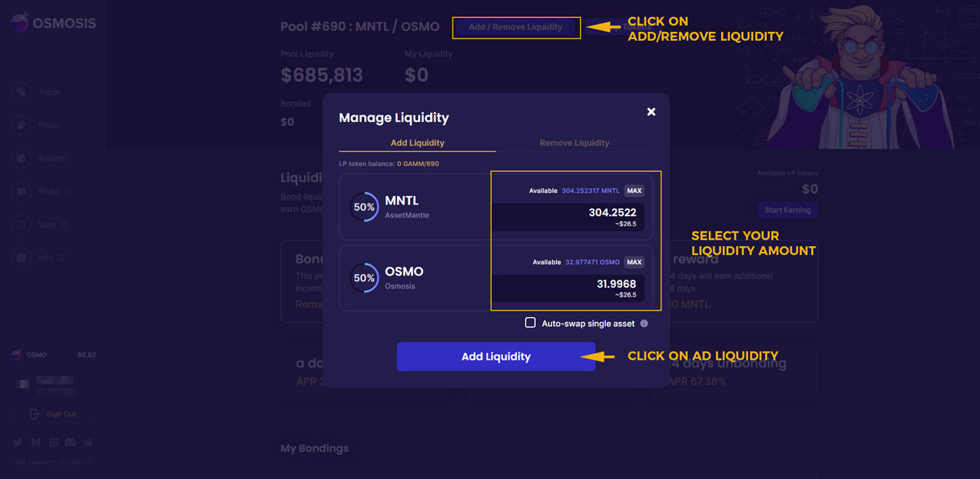Viewport: 980px width, 479px height.
Task: Enable Auto-swap single asset checkbox
Action: [531, 323]
